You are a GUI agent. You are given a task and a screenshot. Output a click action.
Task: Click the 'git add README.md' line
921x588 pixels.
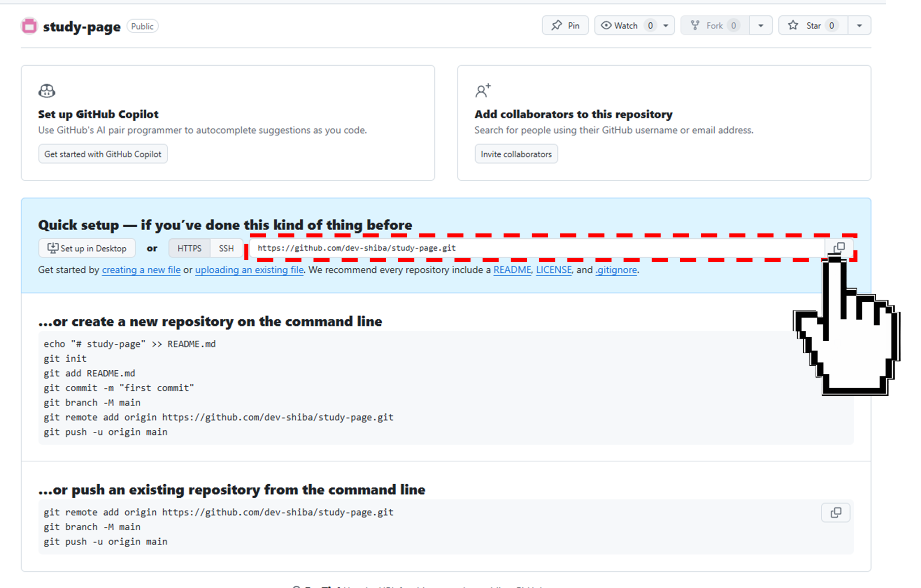[90, 373]
